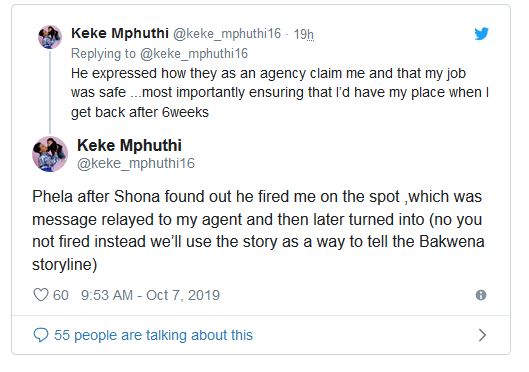Open the tweet info icon
The image size is (529, 372).
coord(481,295)
